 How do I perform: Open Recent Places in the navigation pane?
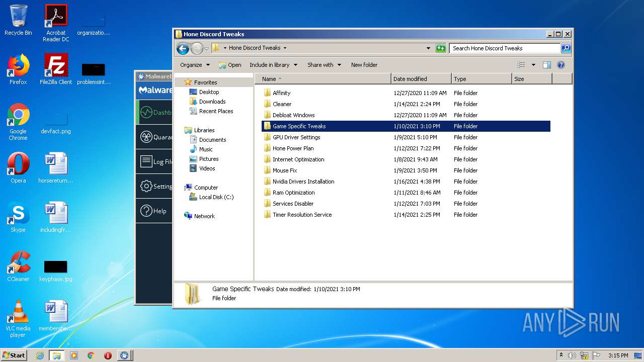(216, 111)
